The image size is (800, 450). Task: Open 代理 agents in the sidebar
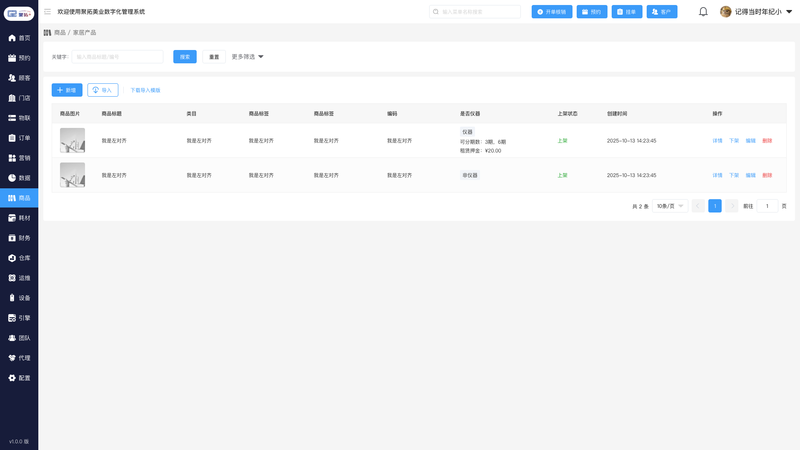pos(19,358)
